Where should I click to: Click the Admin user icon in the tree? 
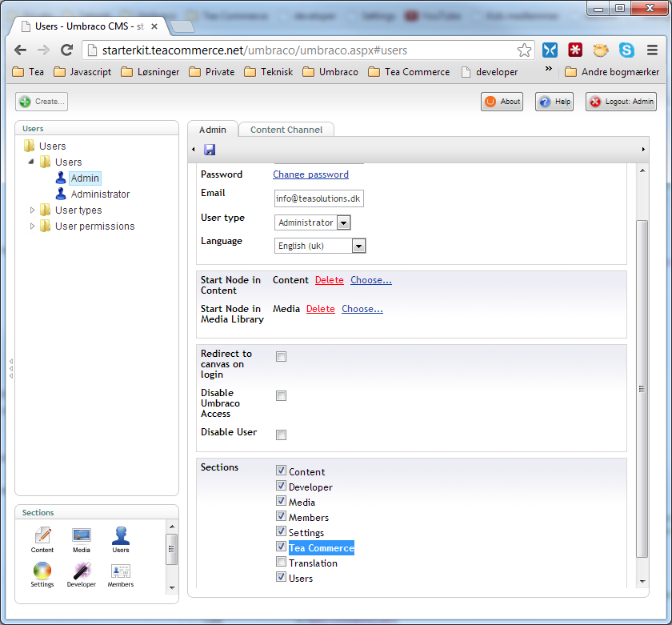(x=61, y=178)
